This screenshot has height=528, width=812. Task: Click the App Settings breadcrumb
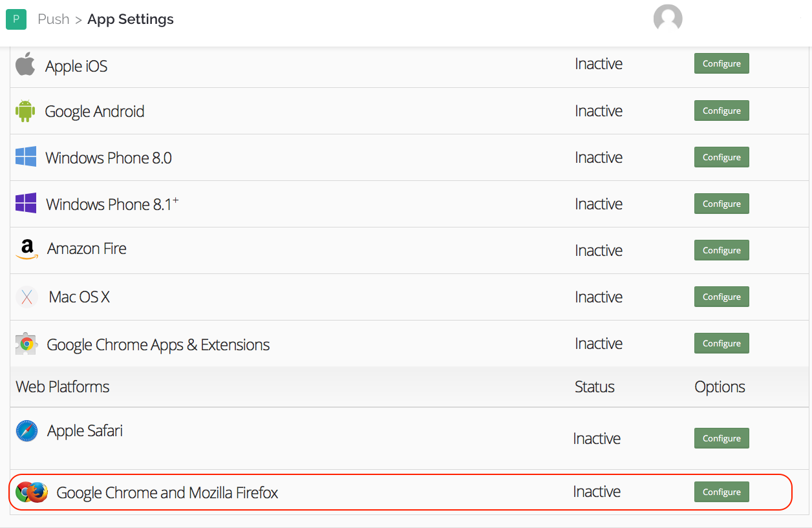coord(130,19)
